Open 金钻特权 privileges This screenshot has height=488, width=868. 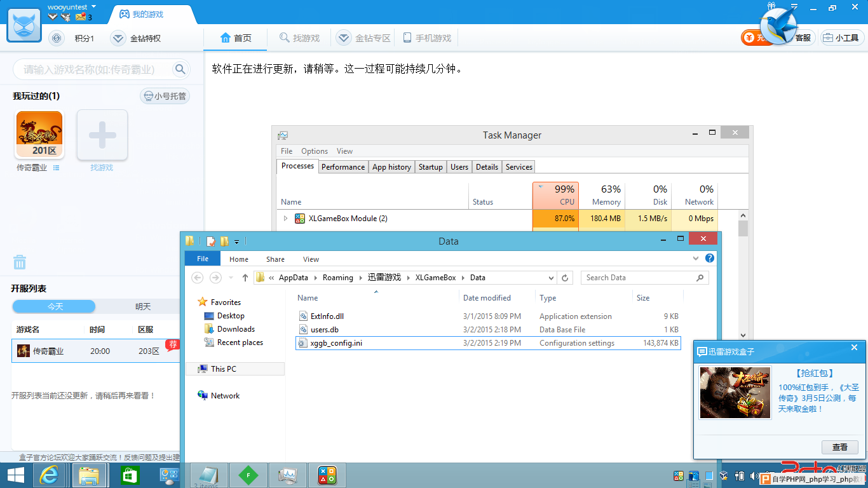click(136, 39)
